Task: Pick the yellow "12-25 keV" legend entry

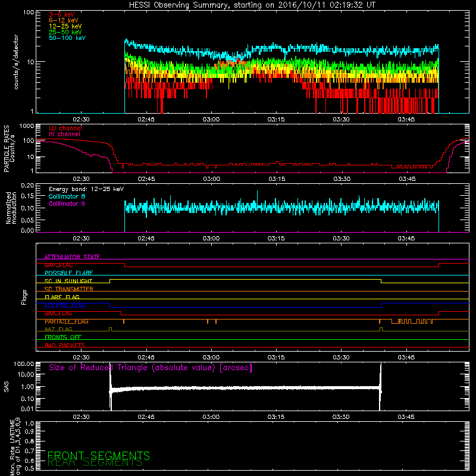Action: pyautogui.click(x=65, y=26)
